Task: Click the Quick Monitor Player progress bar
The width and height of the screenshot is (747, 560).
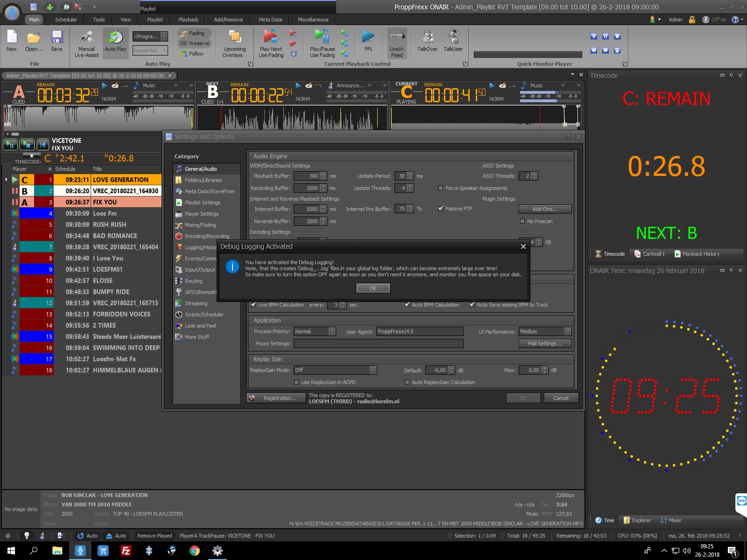Action: 528,55
